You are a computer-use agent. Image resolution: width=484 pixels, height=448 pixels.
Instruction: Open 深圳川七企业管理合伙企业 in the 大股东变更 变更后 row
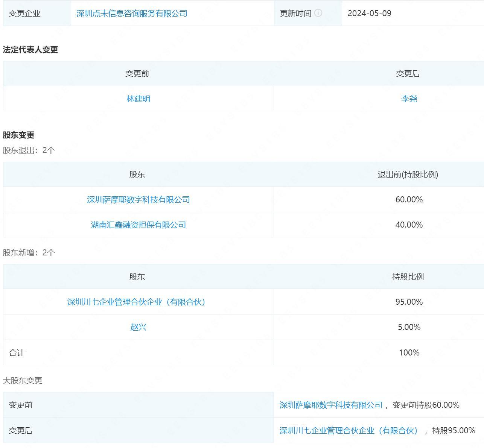[349, 431]
